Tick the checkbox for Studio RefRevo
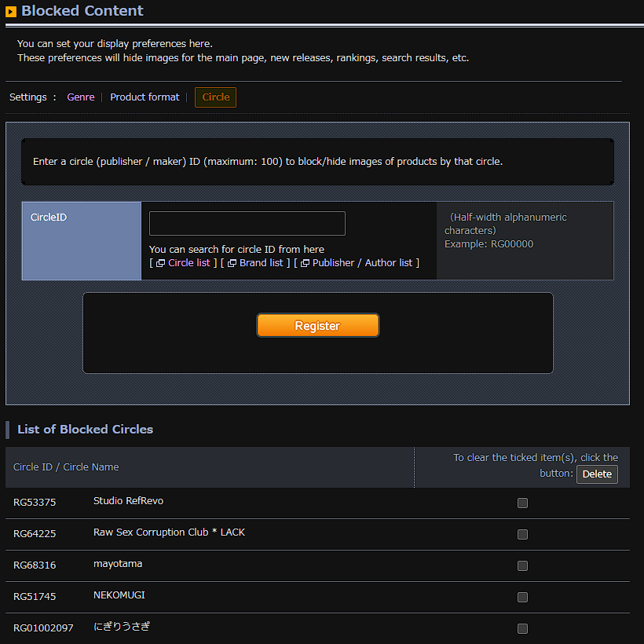 coord(522,503)
